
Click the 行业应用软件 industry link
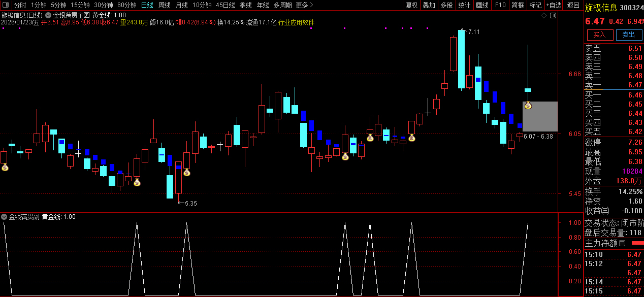[296, 23]
